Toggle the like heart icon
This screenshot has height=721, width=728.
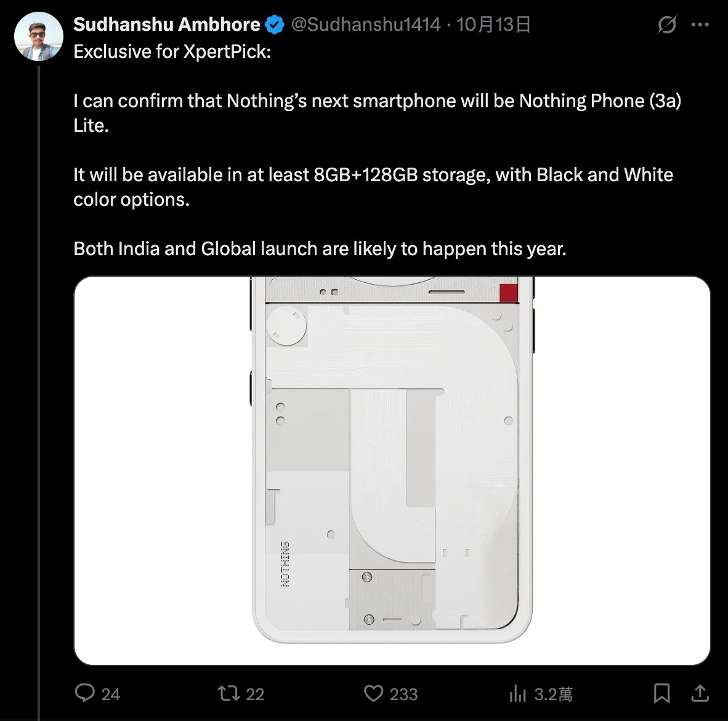pos(373,694)
